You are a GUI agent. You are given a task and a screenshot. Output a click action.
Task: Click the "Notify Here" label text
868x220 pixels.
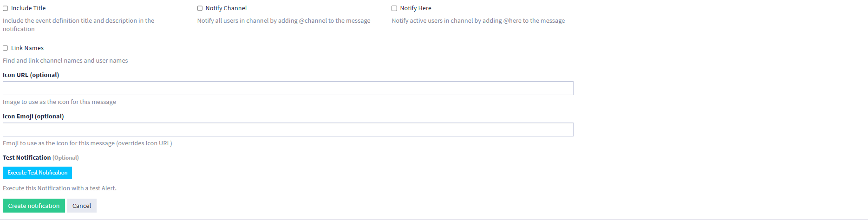pyautogui.click(x=416, y=8)
